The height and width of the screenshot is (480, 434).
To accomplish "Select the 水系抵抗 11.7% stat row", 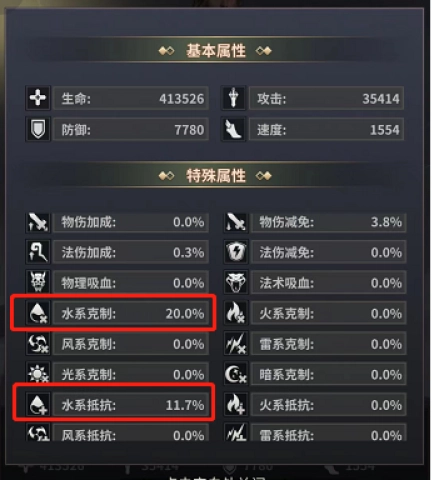I will 117,405.
